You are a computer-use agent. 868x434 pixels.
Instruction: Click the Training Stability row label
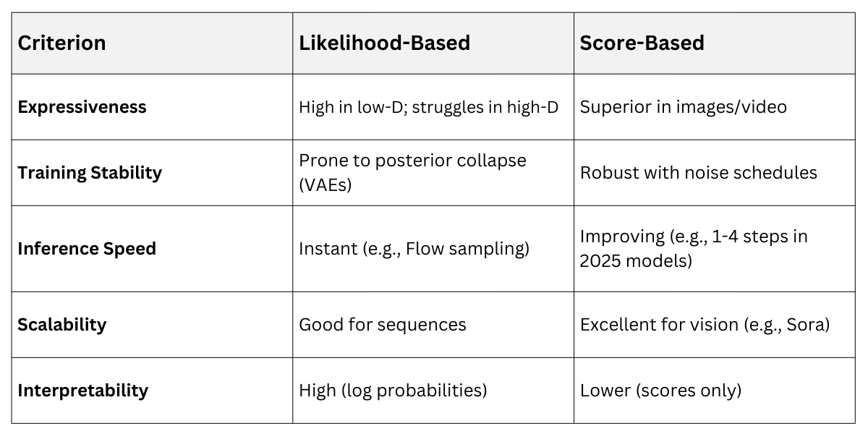click(90, 173)
